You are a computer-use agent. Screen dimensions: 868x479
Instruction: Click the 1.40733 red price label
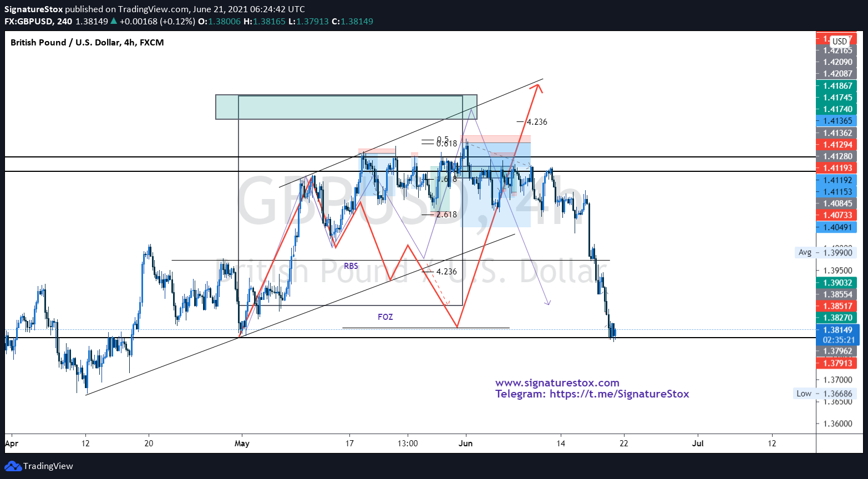click(x=837, y=215)
